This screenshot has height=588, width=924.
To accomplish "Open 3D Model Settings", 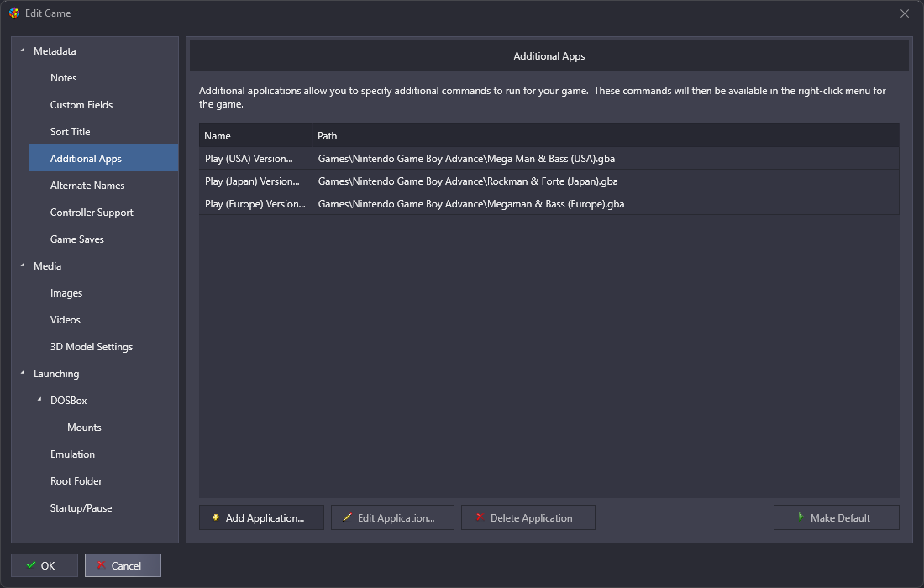I will tap(92, 347).
